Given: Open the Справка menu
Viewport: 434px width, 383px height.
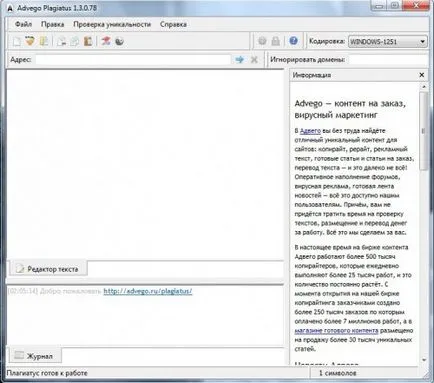Looking at the screenshot, I should [173, 24].
